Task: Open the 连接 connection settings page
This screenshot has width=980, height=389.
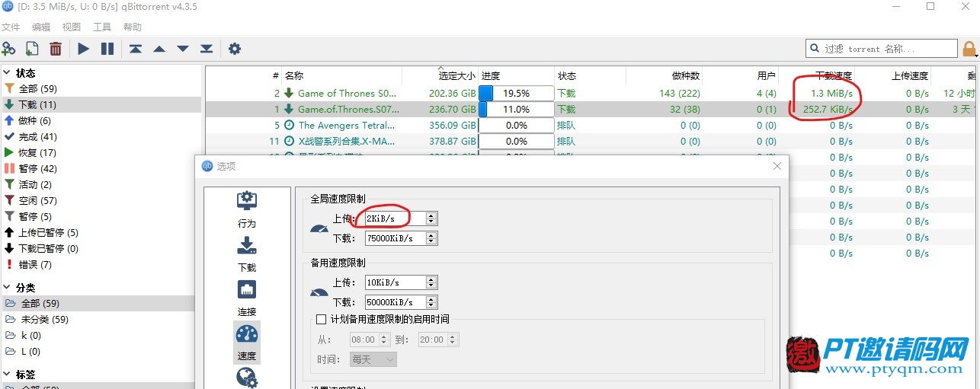Action: click(247, 298)
